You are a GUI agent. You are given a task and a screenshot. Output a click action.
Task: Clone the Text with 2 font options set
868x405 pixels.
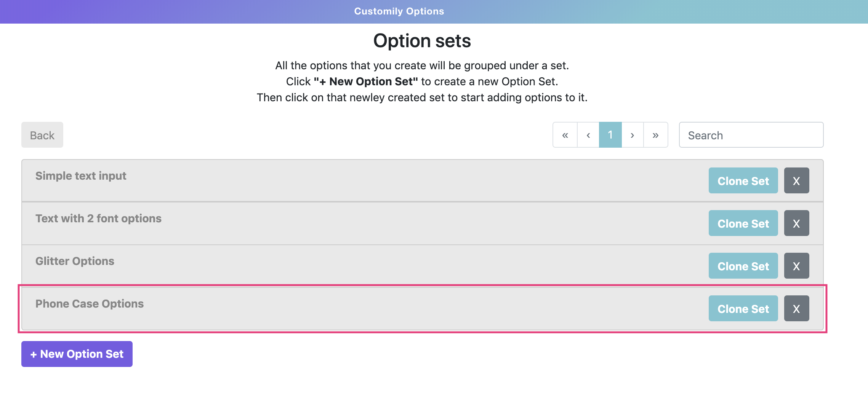click(x=743, y=223)
